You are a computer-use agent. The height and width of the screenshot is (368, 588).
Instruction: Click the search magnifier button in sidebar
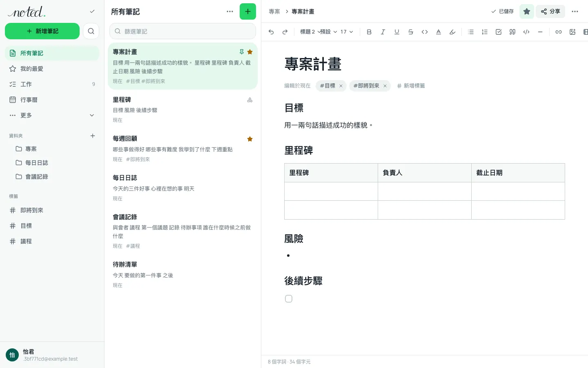click(91, 31)
